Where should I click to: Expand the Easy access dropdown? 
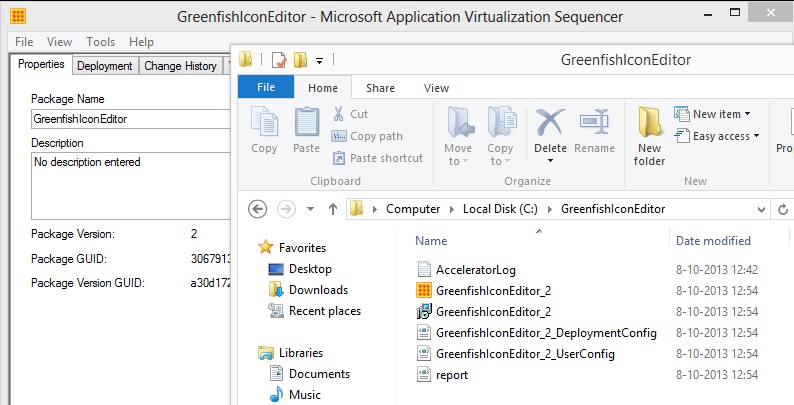[718, 136]
